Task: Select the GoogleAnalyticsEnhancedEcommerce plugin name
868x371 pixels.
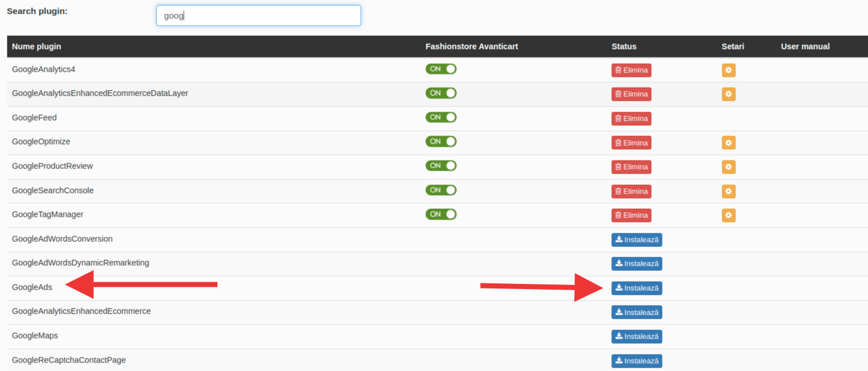Action: [x=81, y=311]
